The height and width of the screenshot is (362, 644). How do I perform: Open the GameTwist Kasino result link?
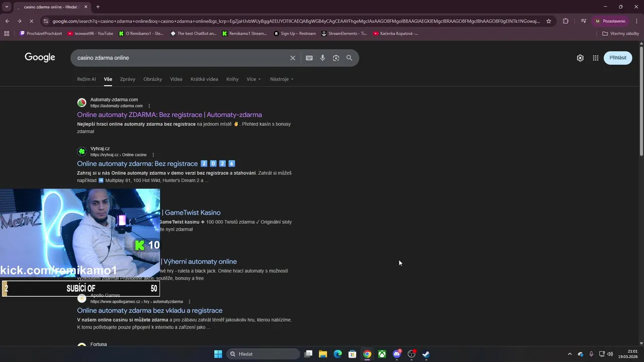(191, 213)
